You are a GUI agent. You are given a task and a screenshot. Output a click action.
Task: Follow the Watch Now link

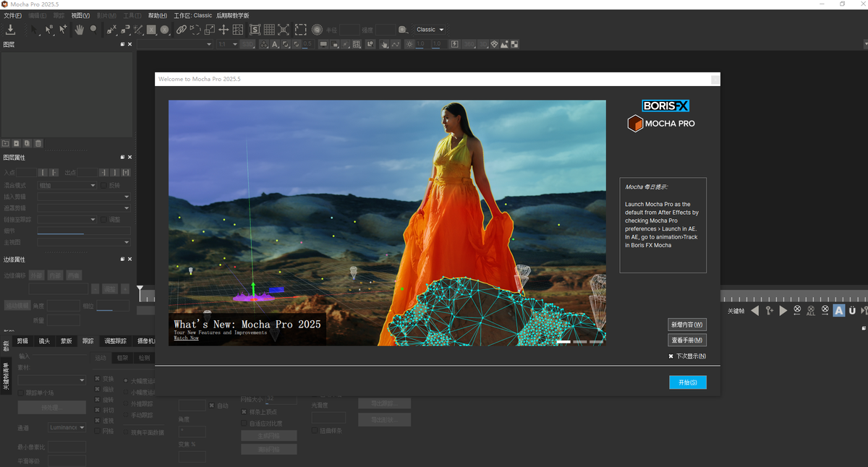tap(186, 338)
